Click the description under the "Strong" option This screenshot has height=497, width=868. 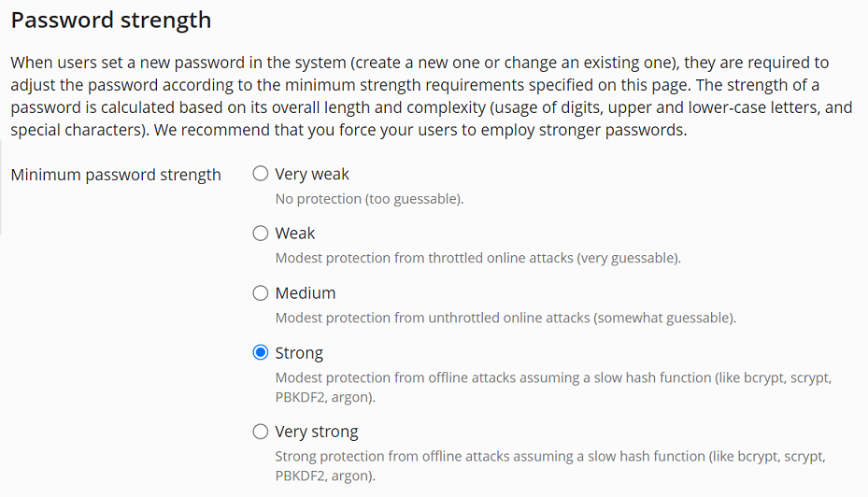(553, 378)
